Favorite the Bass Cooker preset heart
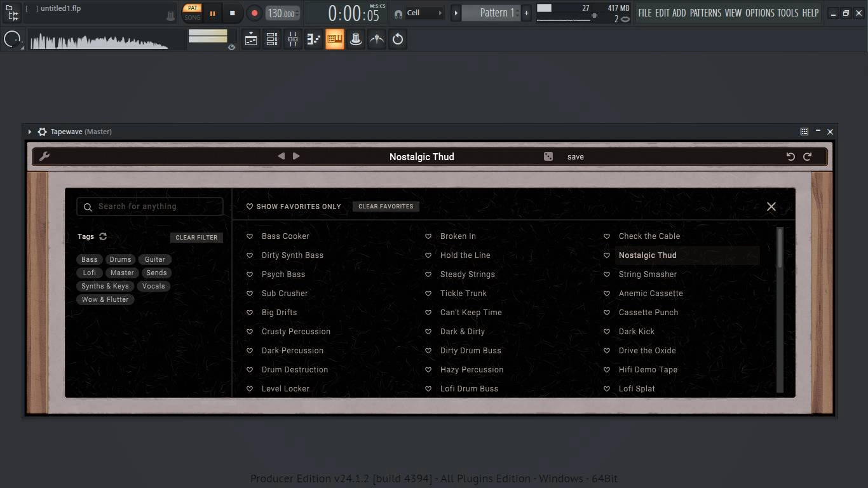868x488 pixels. [x=250, y=236]
